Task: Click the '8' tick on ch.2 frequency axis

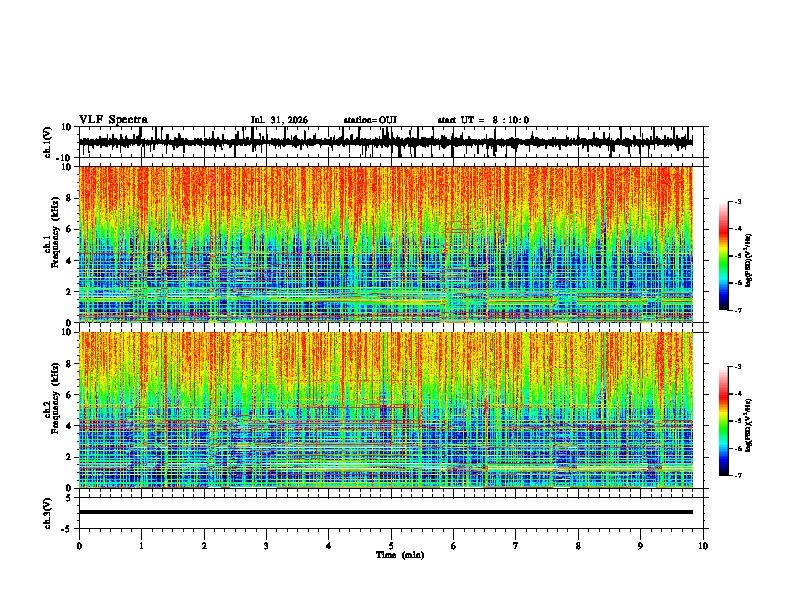Action: [x=70, y=363]
